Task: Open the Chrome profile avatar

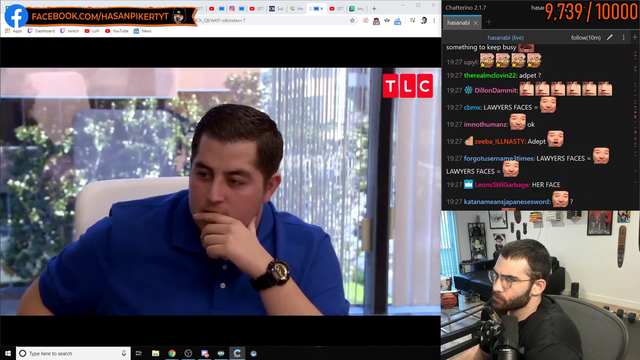Action: click(x=424, y=20)
